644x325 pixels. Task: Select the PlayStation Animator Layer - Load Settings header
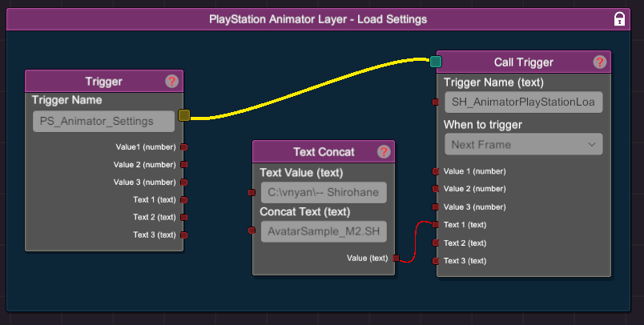[318, 19]
